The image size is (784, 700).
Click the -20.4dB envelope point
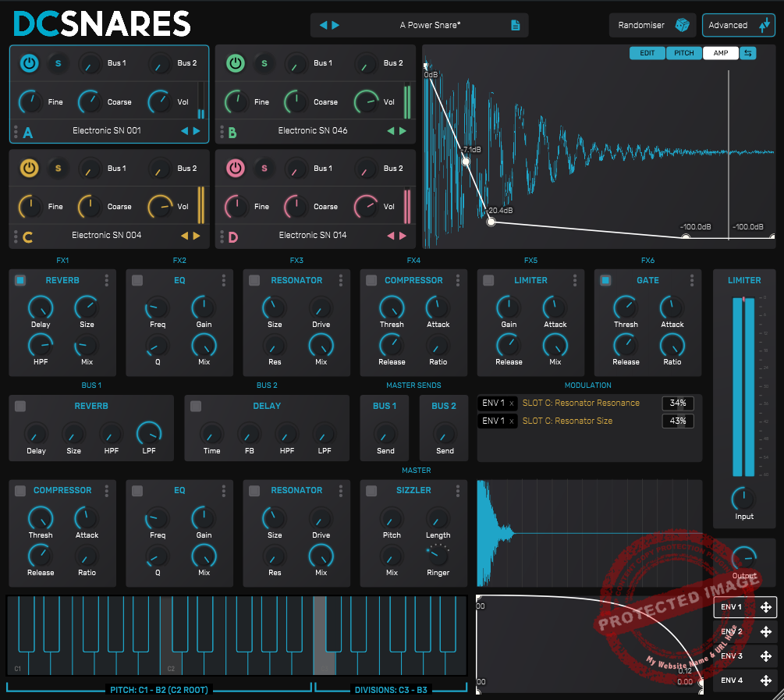pyautogui.click(x=491, y=222)
